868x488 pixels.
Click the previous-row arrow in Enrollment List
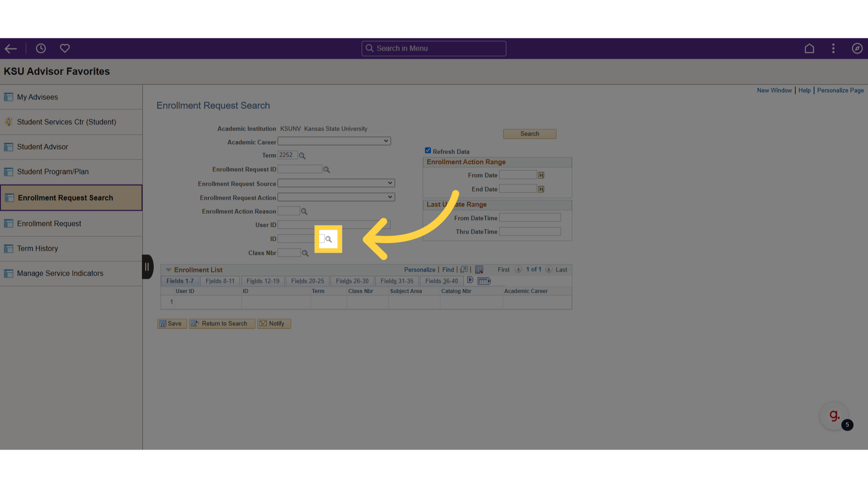pos(518,270)
